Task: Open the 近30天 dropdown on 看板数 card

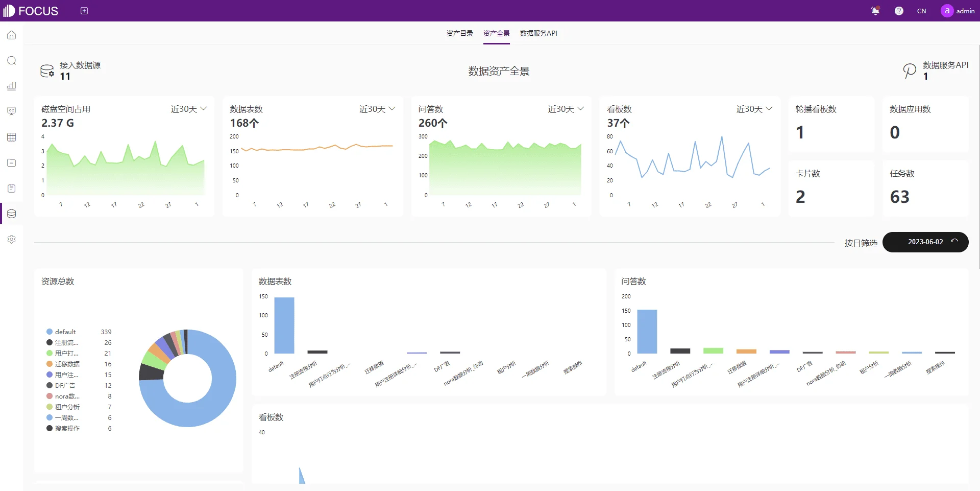Action: coord(754,109)
